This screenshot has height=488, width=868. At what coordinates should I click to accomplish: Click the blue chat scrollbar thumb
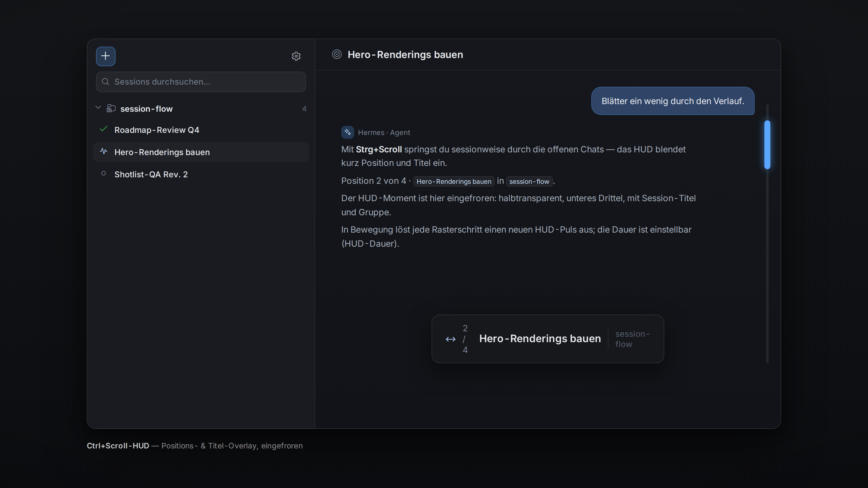point(767,145)
